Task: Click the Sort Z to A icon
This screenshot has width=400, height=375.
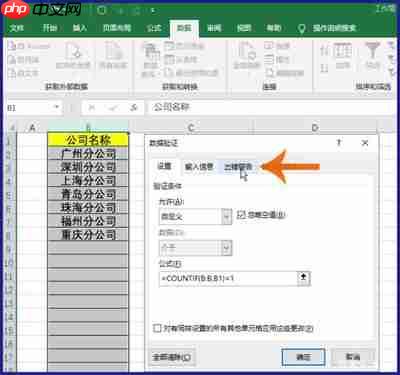Action: [324, 68]
